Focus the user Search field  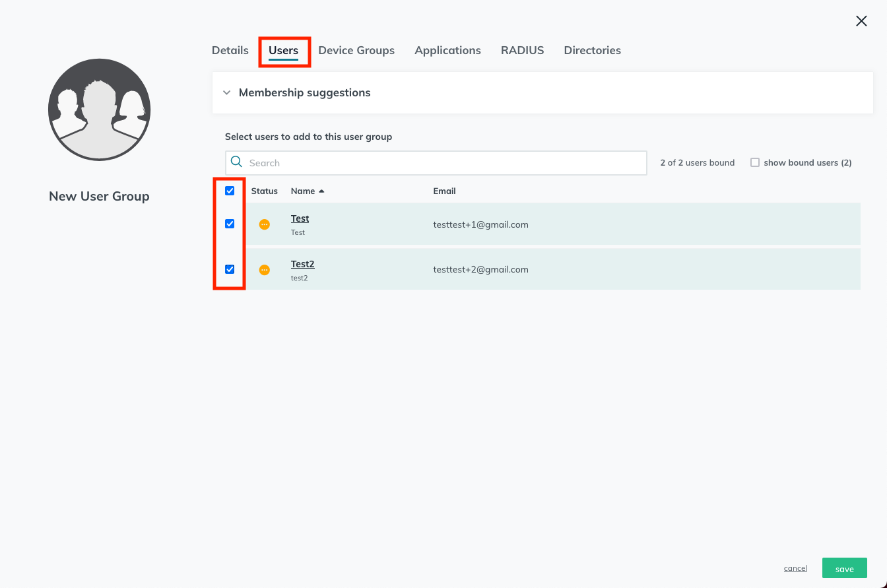[x=436, y=163]
